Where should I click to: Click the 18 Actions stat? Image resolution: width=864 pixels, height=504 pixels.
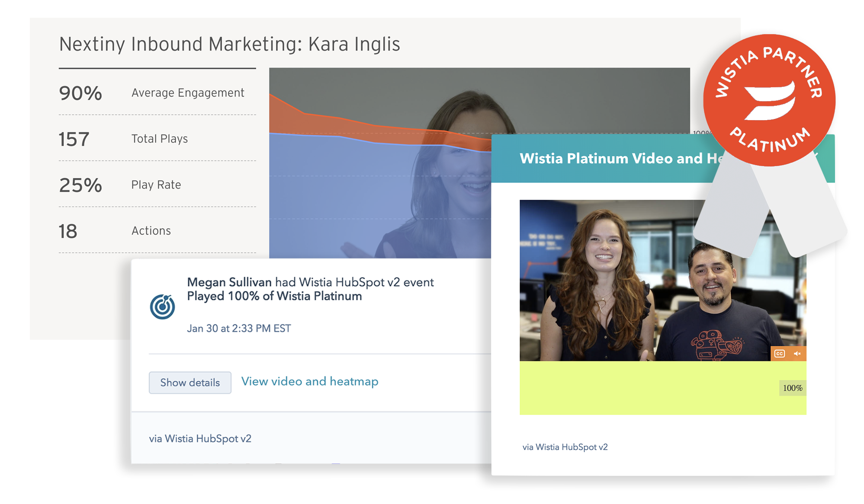115,231
